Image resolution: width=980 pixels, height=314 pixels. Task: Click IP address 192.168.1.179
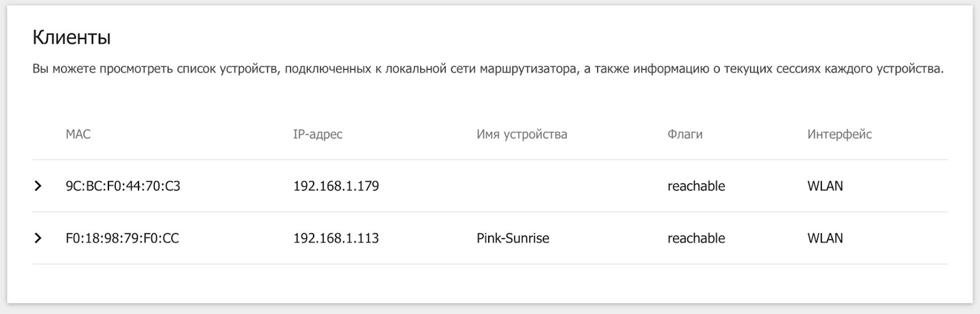(x=336, y=186)
